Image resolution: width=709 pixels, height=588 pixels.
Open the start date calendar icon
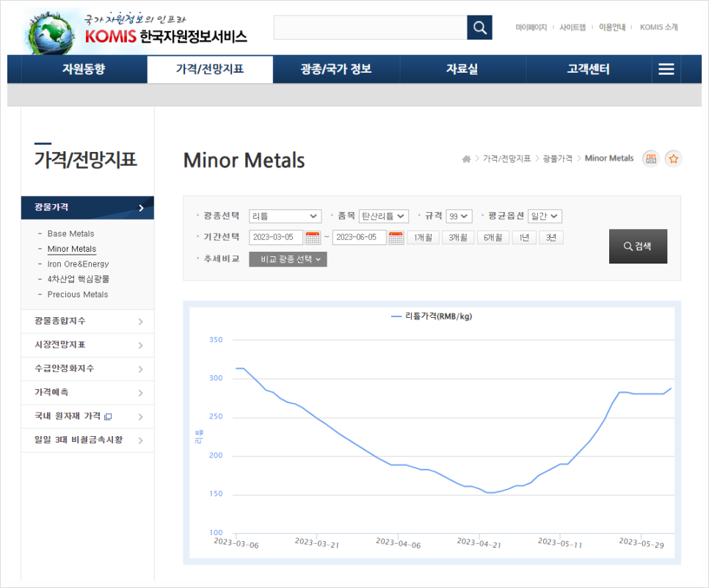click(313, 237)
